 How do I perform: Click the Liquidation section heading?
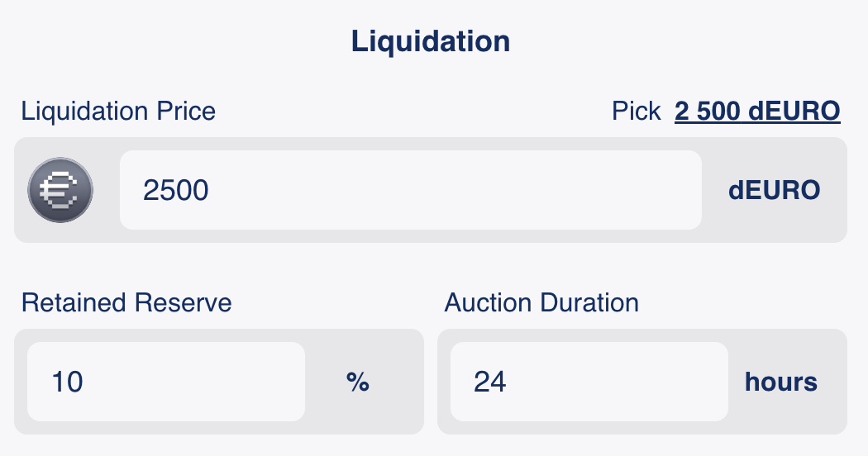click(431, 41)
